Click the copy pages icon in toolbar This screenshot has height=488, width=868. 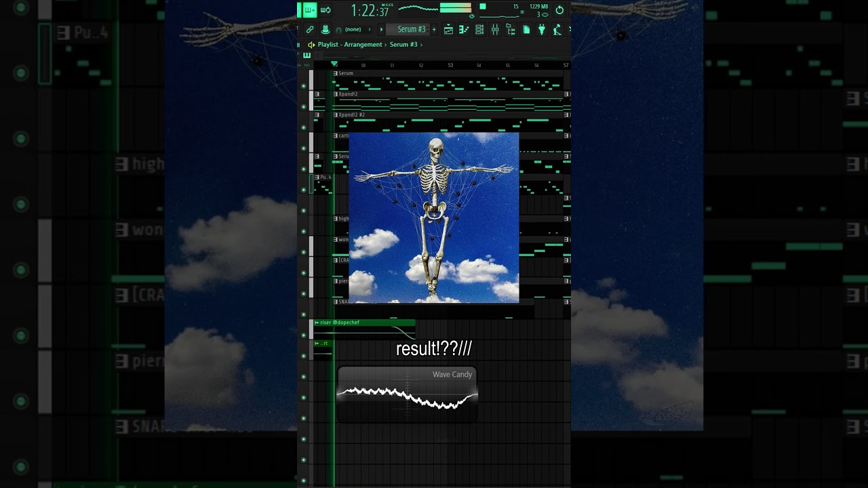coord(526,29)
